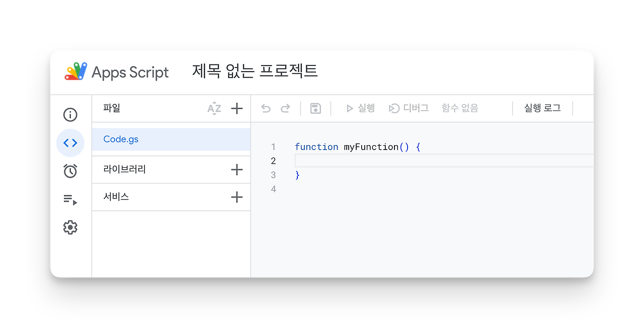Add a new file with the plus icon
The width and height of the screenshot is (644, 328).
236,108
